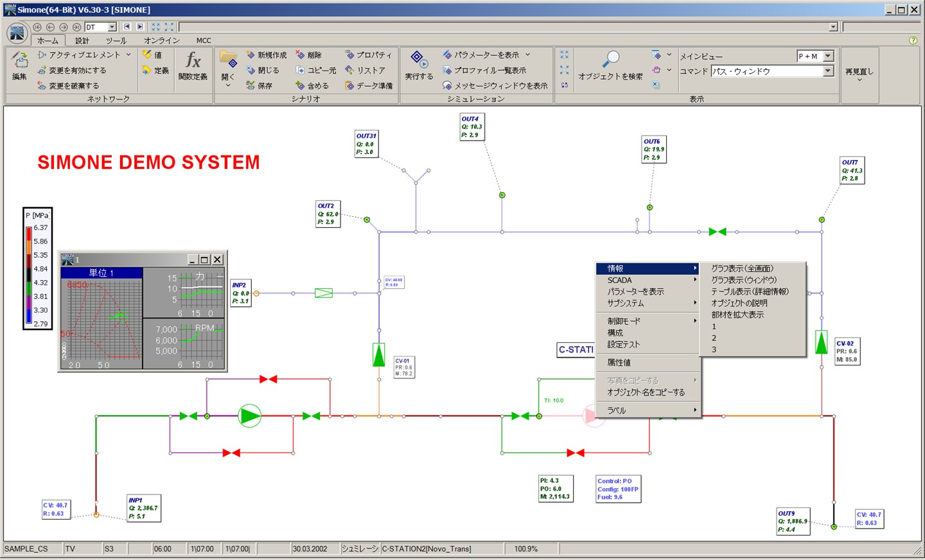
Task: Switch to the MCC ribbon tab
Action: pyautogui.click(x=204, y=40)
